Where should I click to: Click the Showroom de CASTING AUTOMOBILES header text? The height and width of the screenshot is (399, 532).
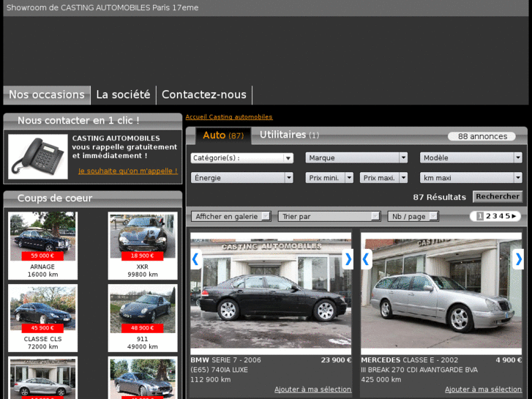[102, 7]
